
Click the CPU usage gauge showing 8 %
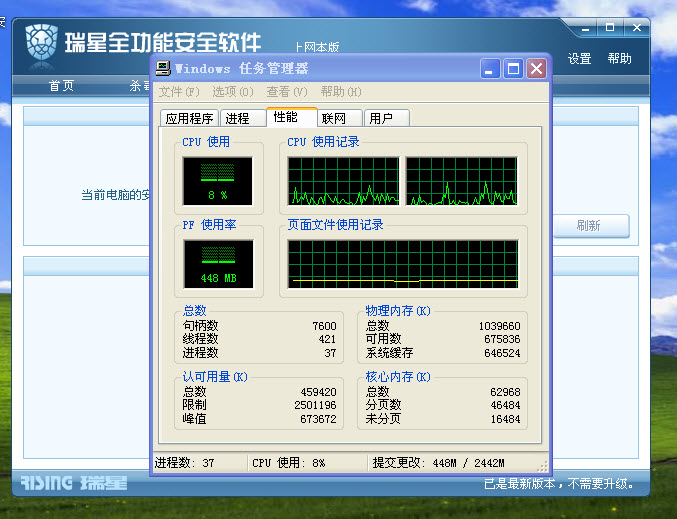[x=217, y=181]
